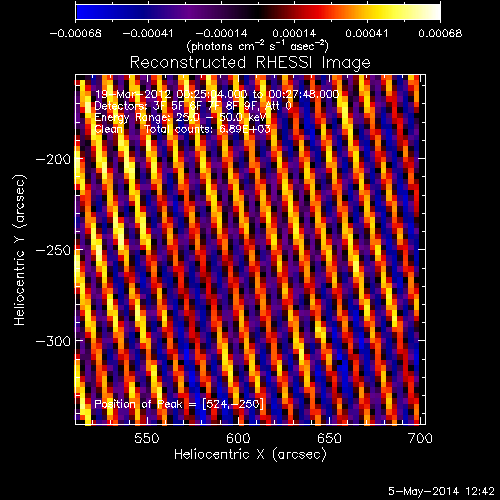Click the "Energy Range: 25.0 - 50.0 keV" line

pos(181,118)
